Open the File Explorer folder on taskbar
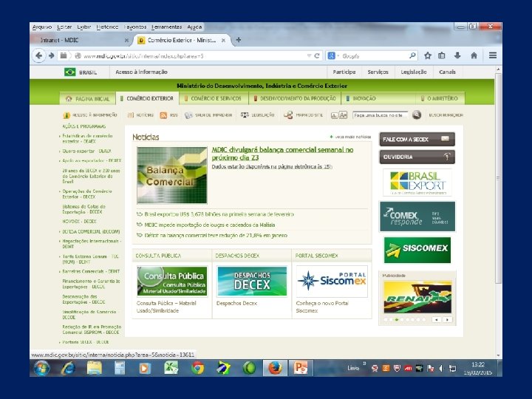This screenshot has width=532, height=399. [x=95, y=368]
